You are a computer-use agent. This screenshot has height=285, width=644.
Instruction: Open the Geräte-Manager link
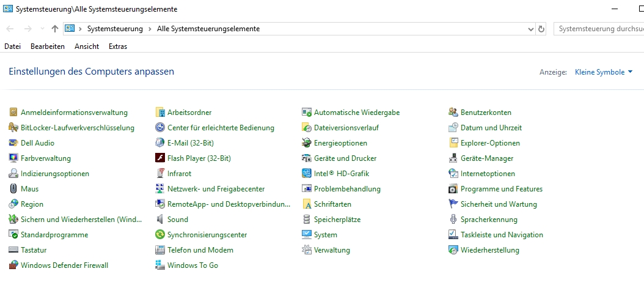[487, 158]
